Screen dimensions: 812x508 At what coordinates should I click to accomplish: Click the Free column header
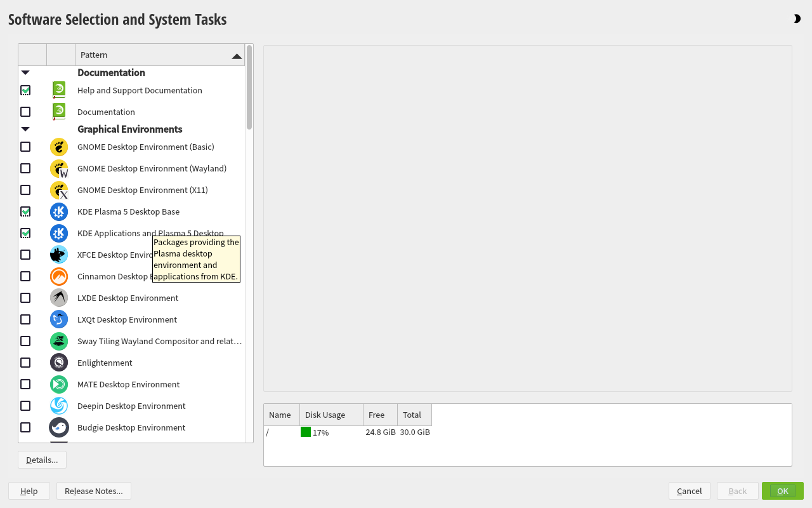(381, 415)
